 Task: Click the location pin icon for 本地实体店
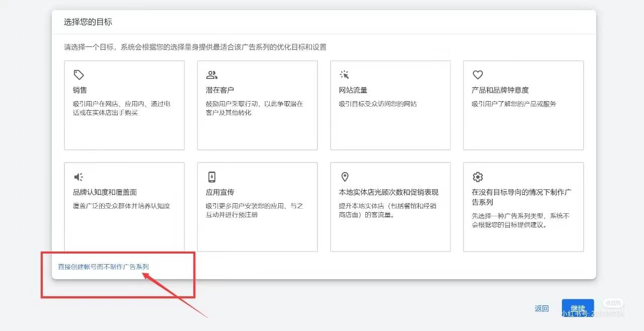(345, 177)
